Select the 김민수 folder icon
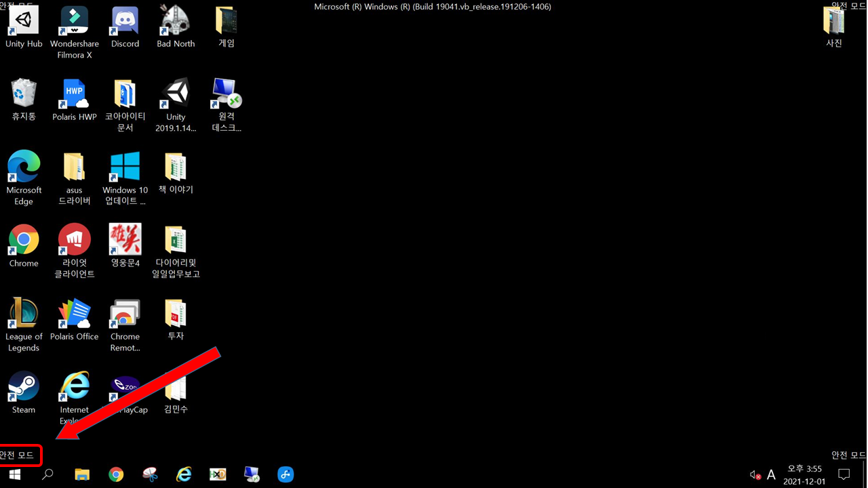868x488 pixels. pyautogui.click(x=176, y=393)
